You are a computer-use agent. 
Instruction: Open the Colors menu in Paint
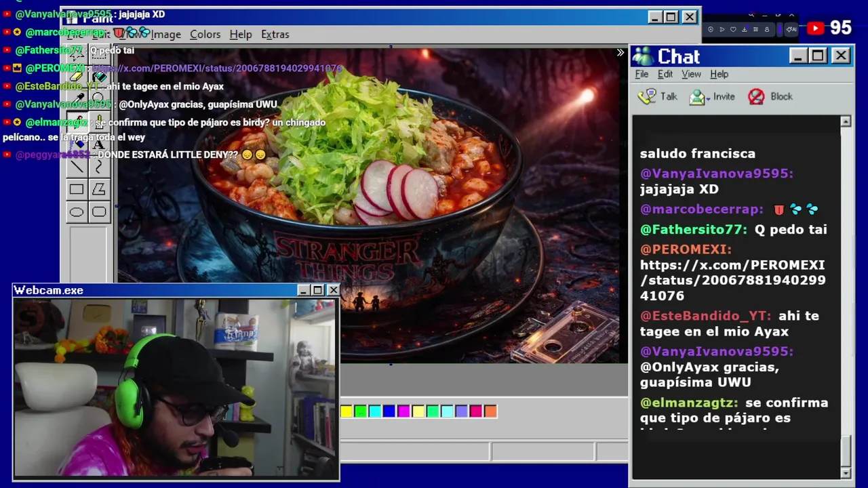coord(205,34)
